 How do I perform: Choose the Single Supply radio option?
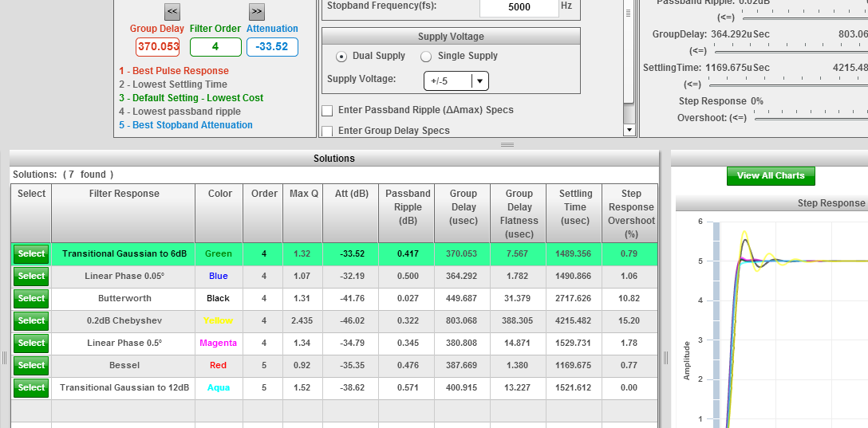(426, 57)
